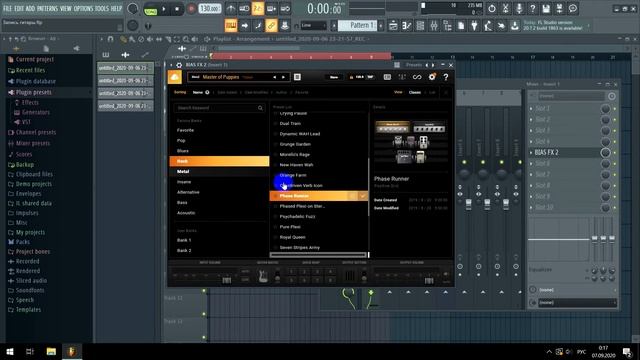Open Task View on the taskbar
This screenshot has width=640, height=360.
[30, 351]
